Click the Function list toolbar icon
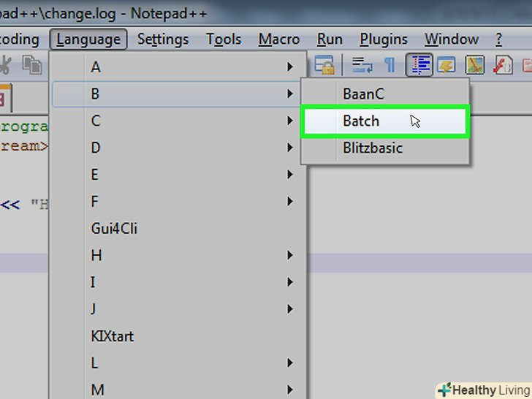The image size is (532, 399). click(x=503, y=64)
